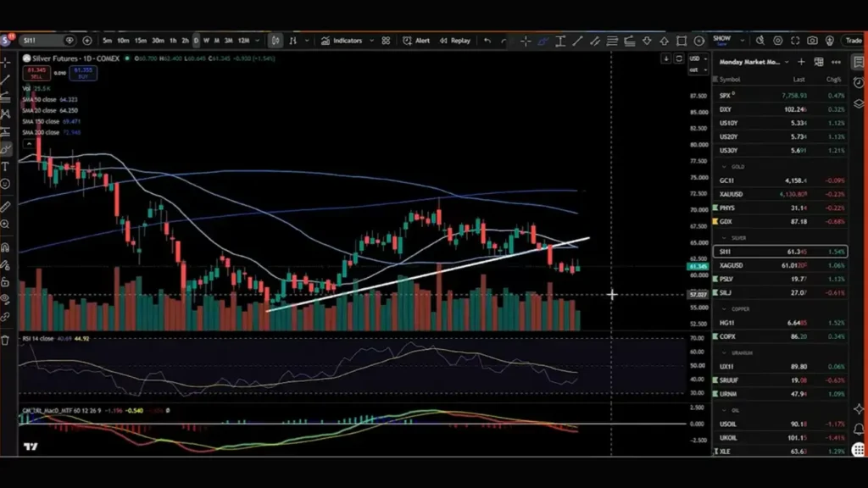
Task: Toggle magnet mode in left sidebar
Action: click(x=6, y=247)
